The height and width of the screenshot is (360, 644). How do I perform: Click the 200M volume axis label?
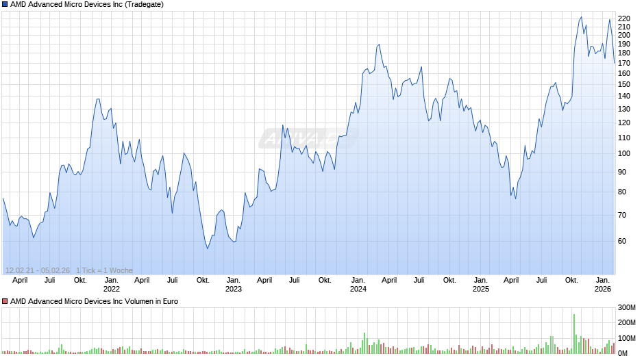click(627, 322)
